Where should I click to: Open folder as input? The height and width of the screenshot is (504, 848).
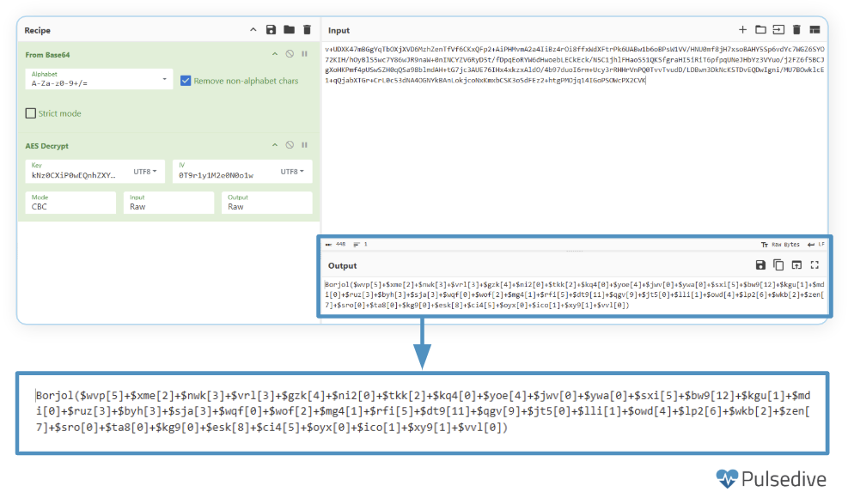[x=760, y=30]
